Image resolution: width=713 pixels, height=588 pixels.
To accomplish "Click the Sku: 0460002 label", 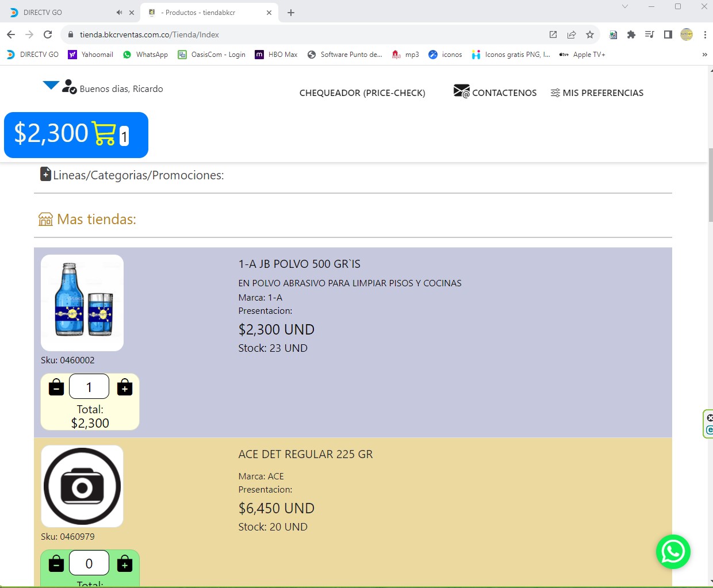I will pos(68,360).
